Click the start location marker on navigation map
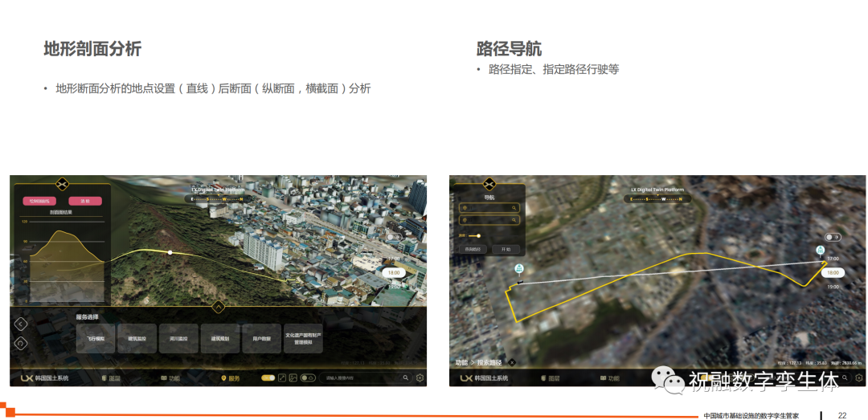 (x=519, y=269)
